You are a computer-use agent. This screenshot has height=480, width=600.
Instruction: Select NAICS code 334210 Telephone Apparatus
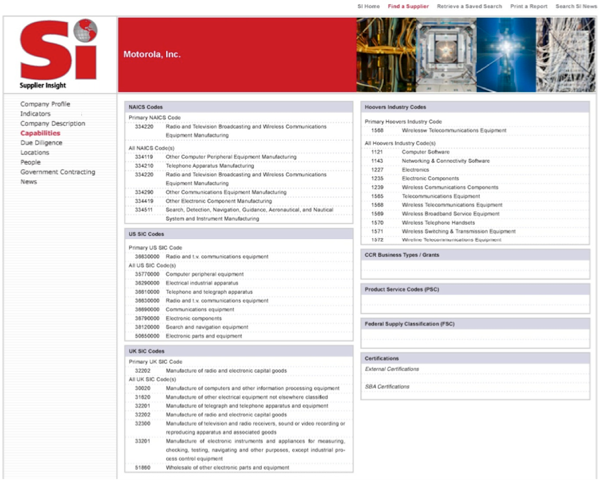[x=239, y=165]
